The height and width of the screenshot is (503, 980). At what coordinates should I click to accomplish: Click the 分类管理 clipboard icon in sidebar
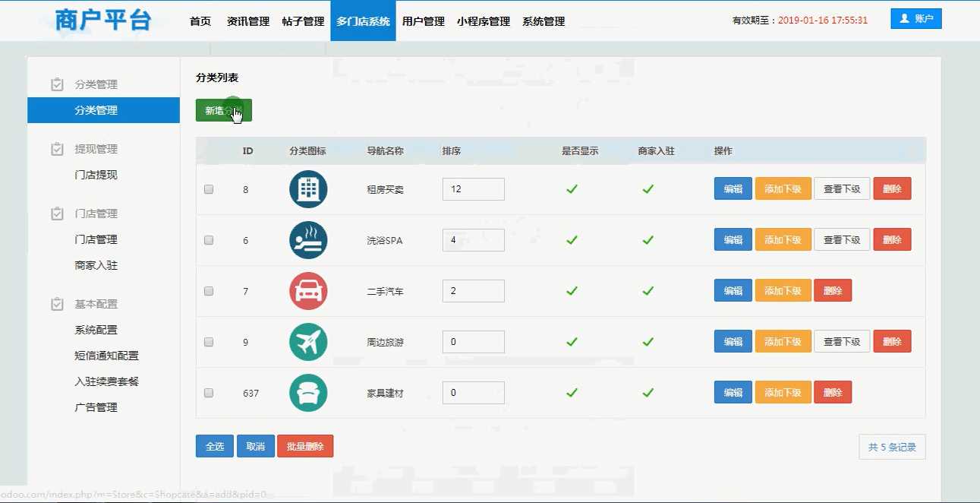[57, 84]
